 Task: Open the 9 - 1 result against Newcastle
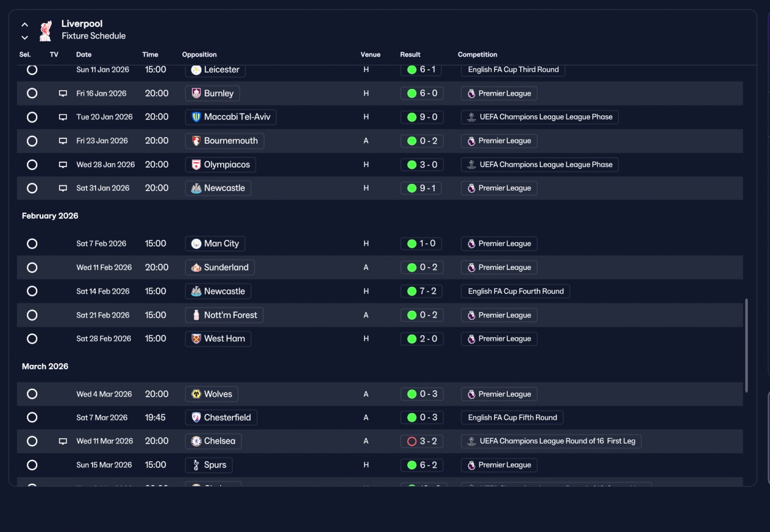pyautogui.click(x=421, y=188)
